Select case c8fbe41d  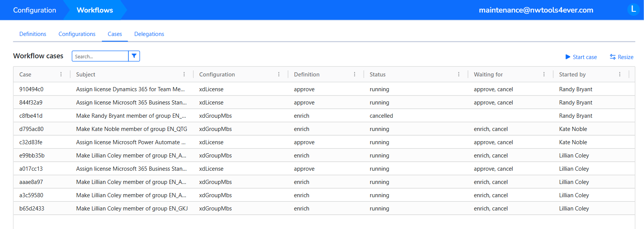pyautogui.click(x=31, y=116)
